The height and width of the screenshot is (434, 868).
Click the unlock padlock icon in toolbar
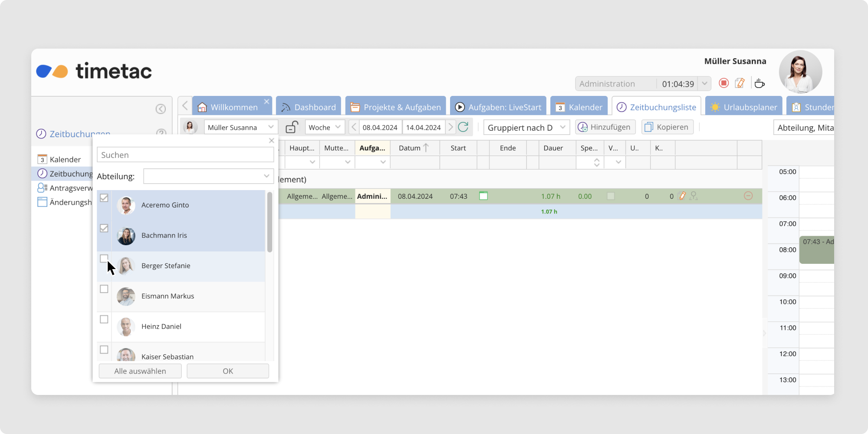click(292, 127)
